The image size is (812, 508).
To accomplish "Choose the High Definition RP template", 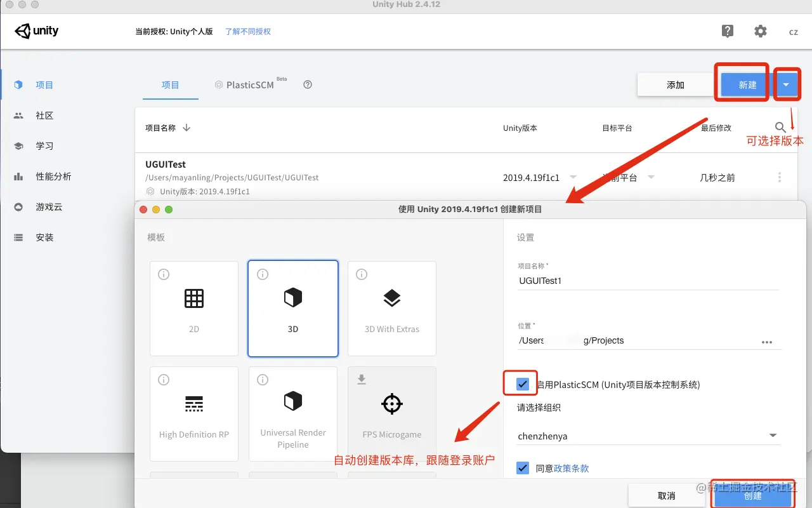I will click(194, 414).
